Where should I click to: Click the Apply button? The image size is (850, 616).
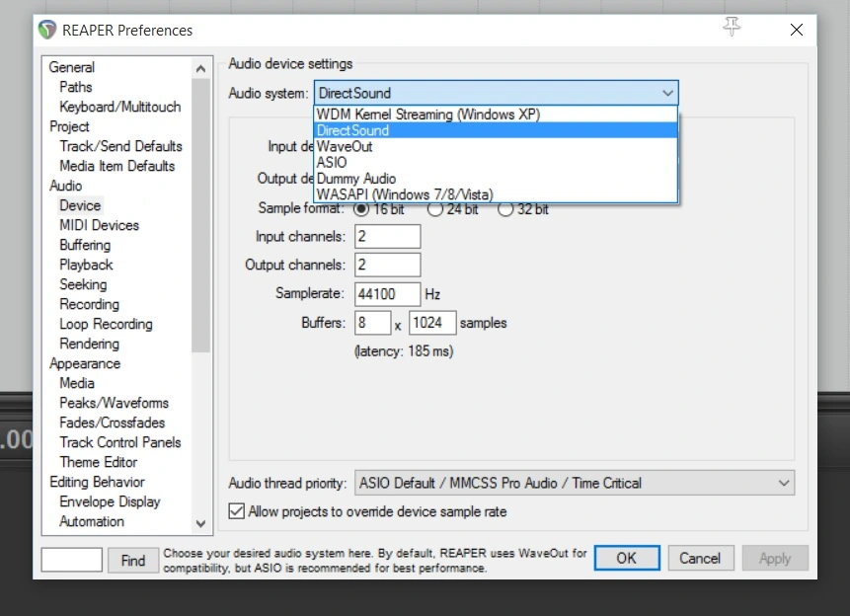[x=775, y=558]
